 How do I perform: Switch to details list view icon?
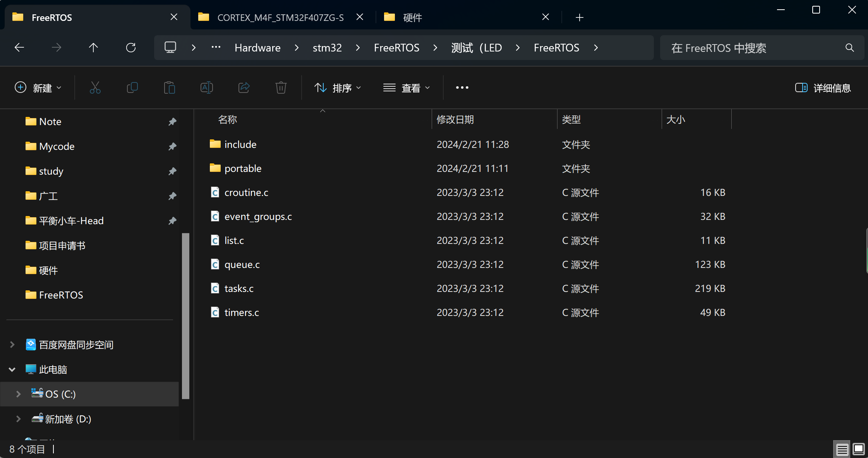(842, 449)
